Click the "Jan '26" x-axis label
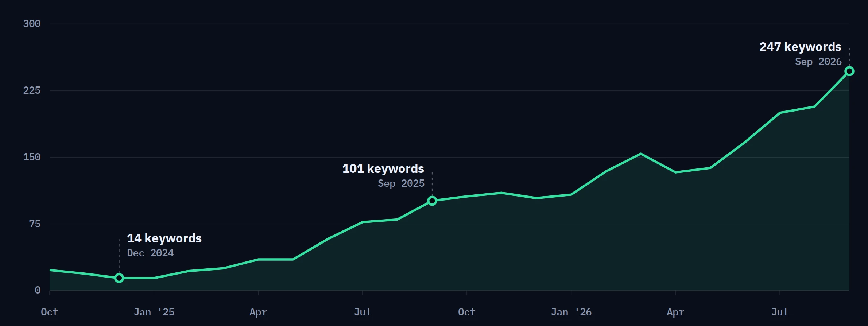The height and width of the screenshot is (326, 868). point(571,312)
